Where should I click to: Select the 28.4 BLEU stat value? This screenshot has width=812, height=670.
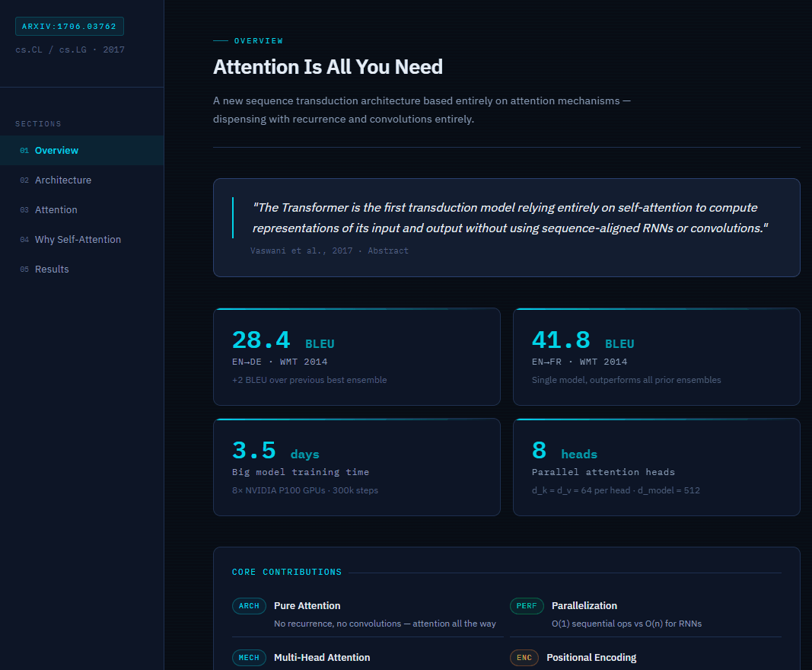(x=283, y=340)
